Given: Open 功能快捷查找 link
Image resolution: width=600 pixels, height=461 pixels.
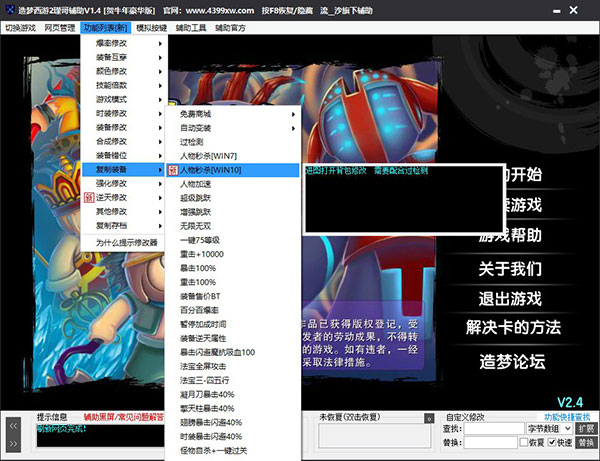Looking at the screenshot, I should (x=567, y=417).
